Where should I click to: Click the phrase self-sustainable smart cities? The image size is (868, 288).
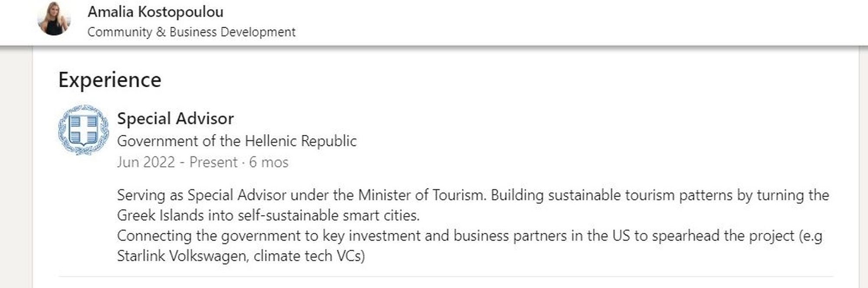coord(328,216)
